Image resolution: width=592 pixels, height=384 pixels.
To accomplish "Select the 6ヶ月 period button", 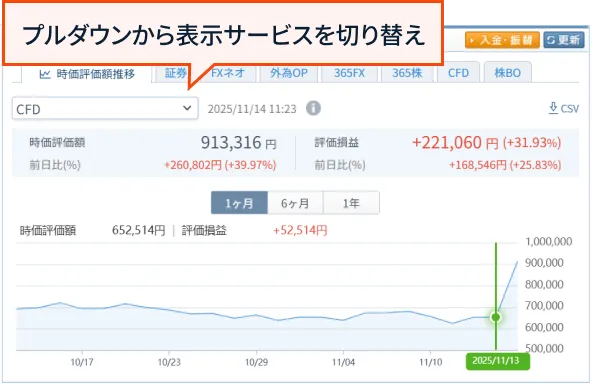I will click(x=295, y=203).
